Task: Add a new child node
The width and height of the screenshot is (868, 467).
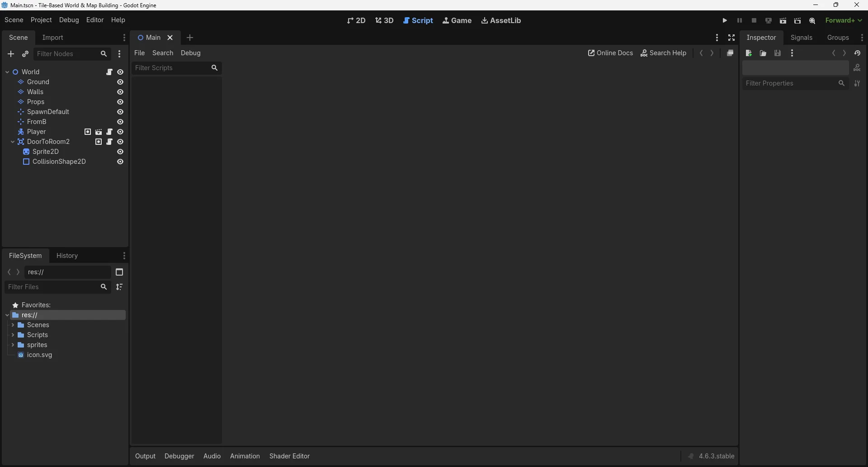Action: pos(11,54)
